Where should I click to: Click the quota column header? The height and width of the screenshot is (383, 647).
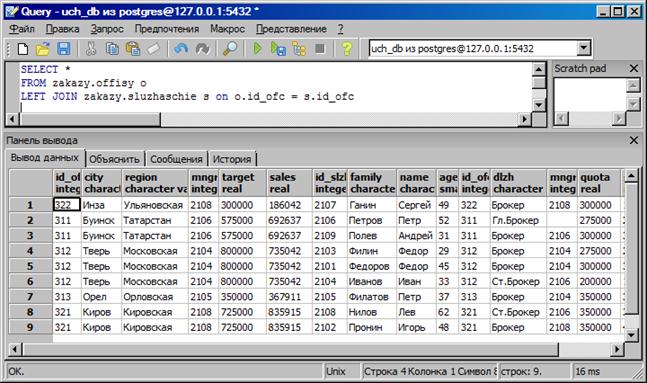[599, 183]
